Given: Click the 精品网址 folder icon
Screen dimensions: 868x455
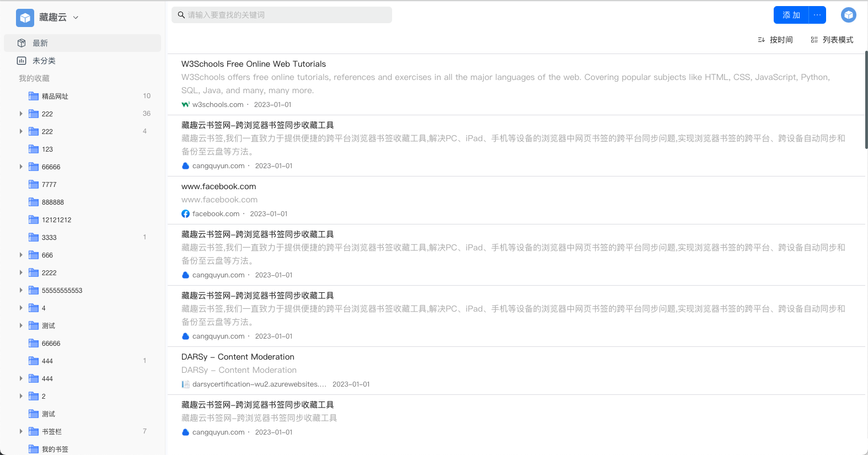Looking at the screenshot, I should (34, 96).
